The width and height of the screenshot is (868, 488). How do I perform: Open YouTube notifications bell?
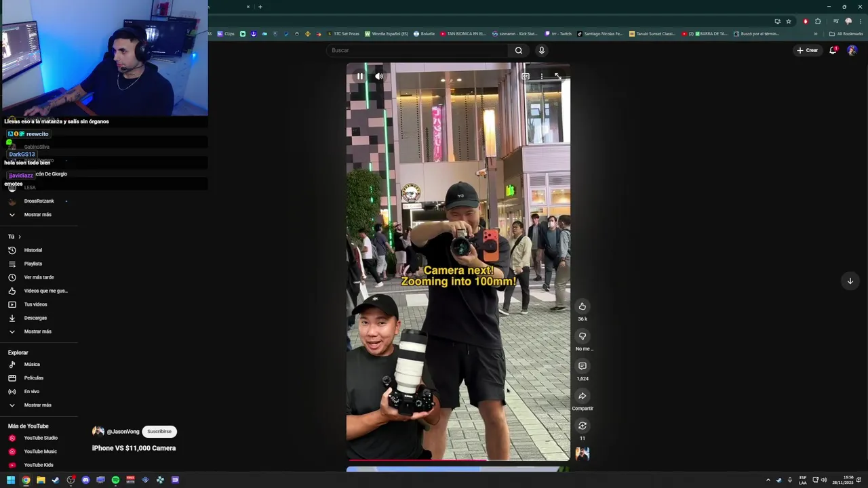point(833,50)
